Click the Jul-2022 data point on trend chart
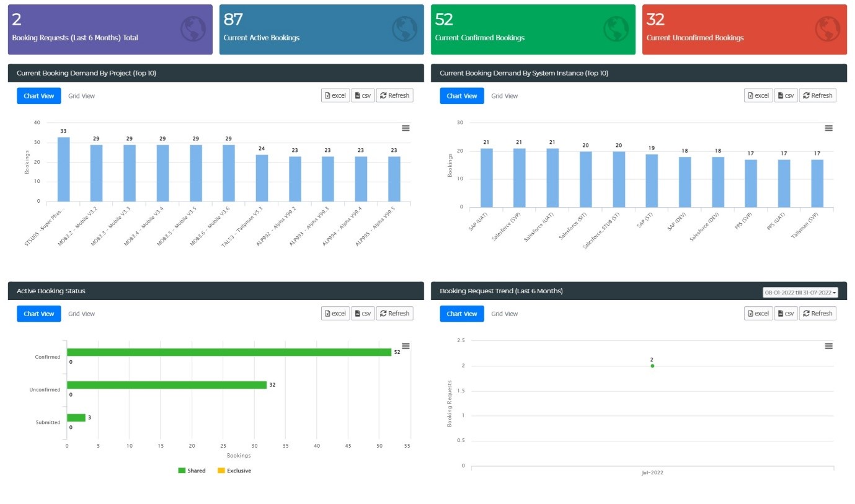The width and height of the screenshot is (855, 504). 652,366
